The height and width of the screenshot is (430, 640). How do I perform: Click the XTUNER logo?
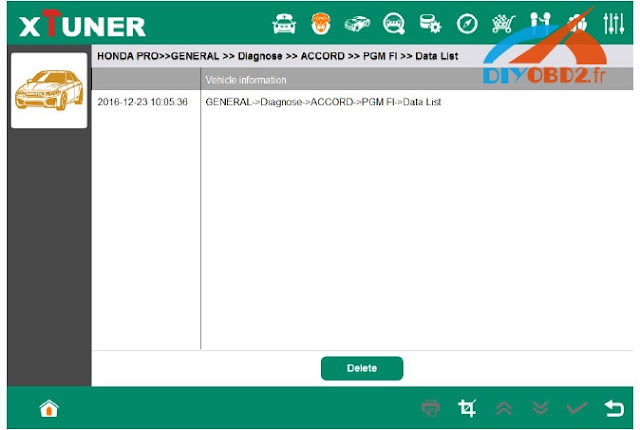(82, 24)
